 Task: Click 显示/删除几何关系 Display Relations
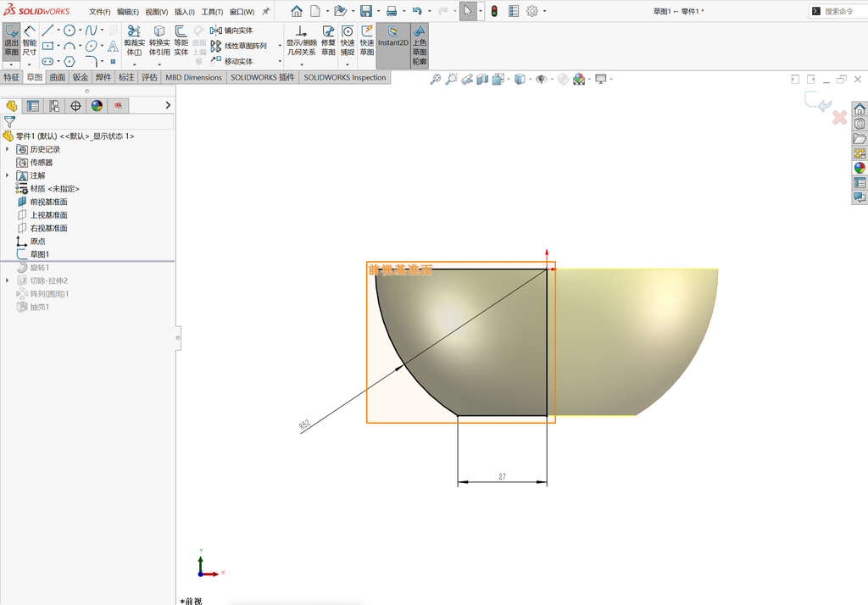click(x=302, y=41)
